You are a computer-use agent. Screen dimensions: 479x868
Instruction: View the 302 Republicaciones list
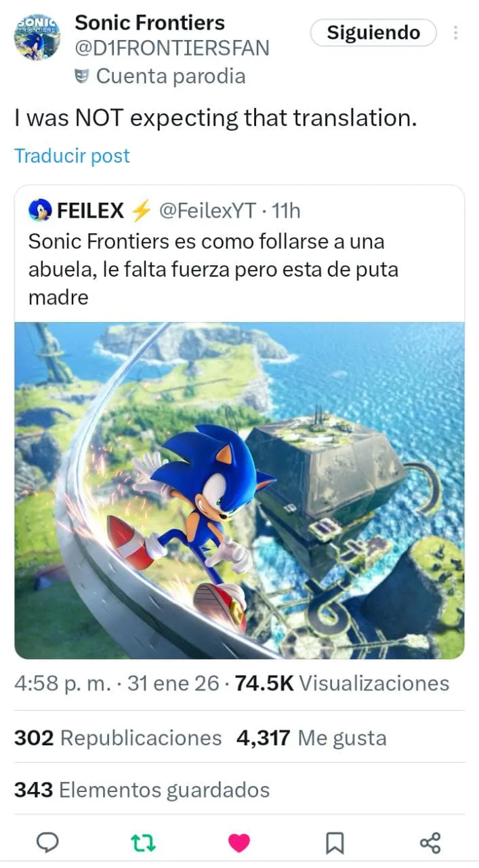[118, 738]
